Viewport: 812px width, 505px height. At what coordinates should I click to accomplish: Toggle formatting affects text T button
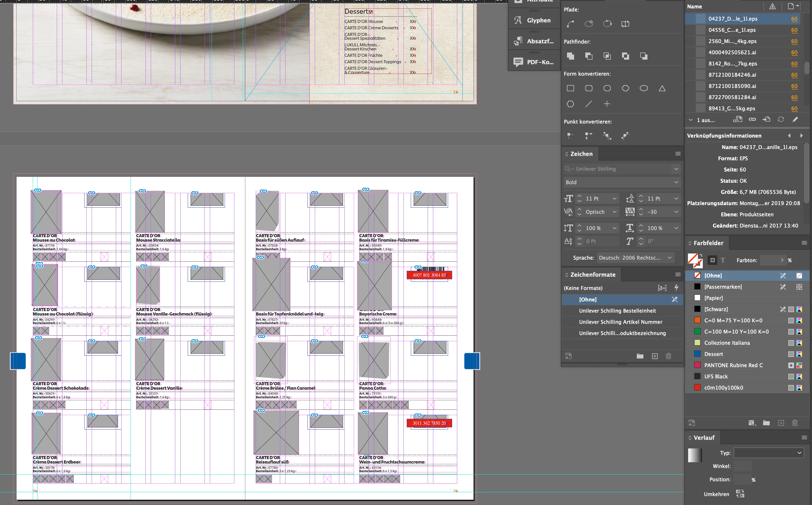[x=723, y=260]
